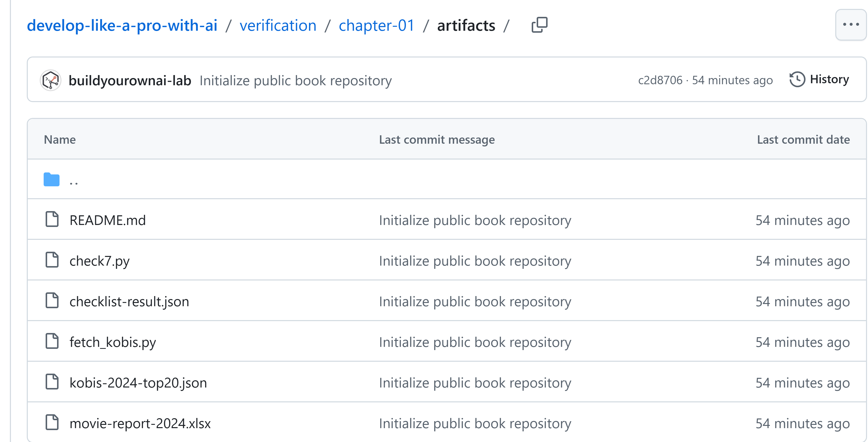Open commit message in fetch_kobis.py row
This screenshot has height=442, width=868.
click(475, 342)
